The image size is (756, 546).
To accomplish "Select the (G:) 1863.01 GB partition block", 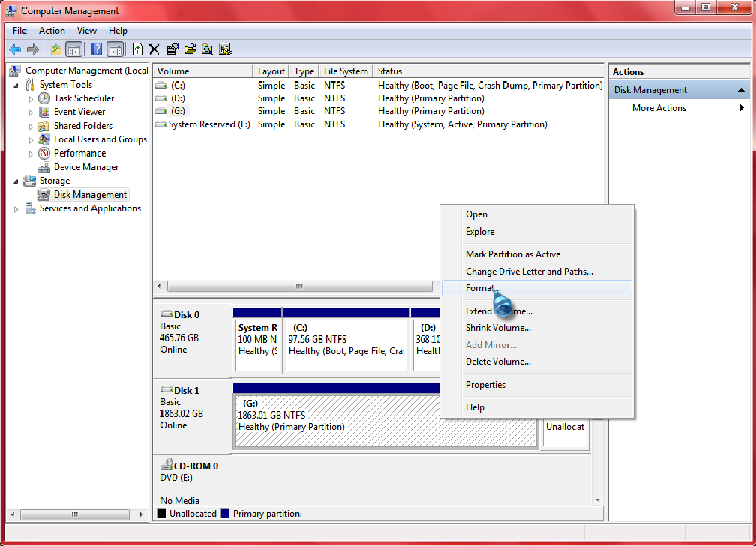I will click(385, 421).
